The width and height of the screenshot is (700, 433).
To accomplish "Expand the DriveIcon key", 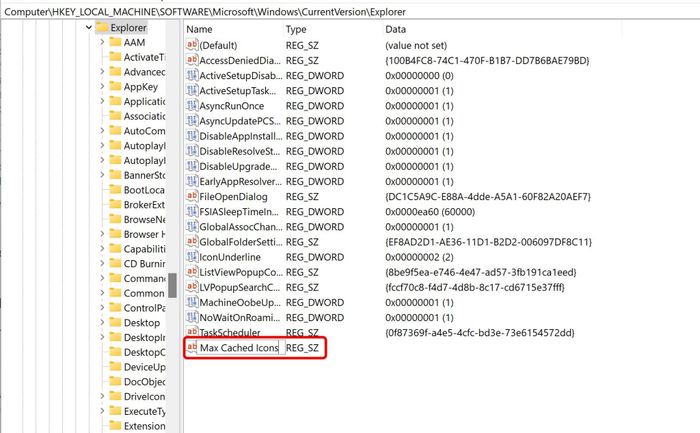I will coord(102,396).
